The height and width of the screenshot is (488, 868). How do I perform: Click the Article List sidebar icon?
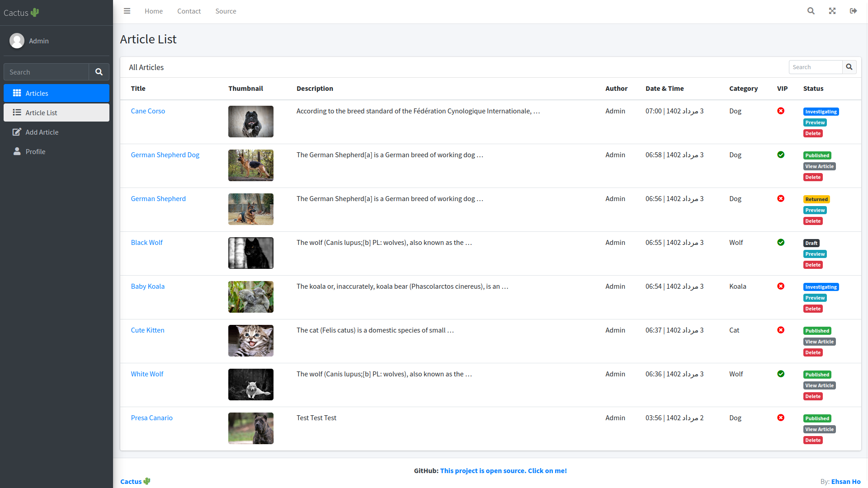(17, 113)
